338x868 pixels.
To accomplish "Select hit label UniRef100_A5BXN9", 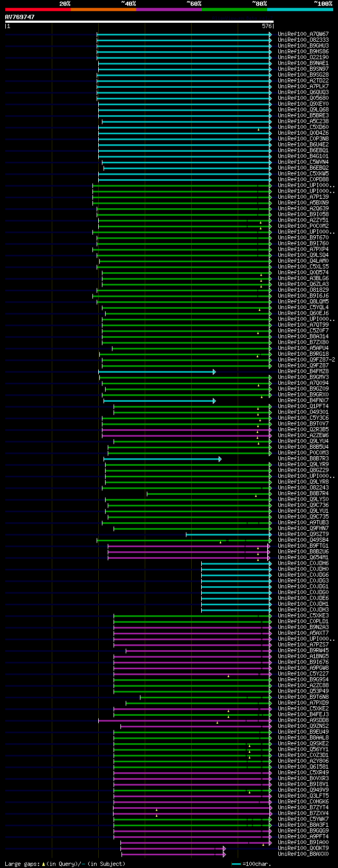I will pyautogui.click(x=303, y=203).
